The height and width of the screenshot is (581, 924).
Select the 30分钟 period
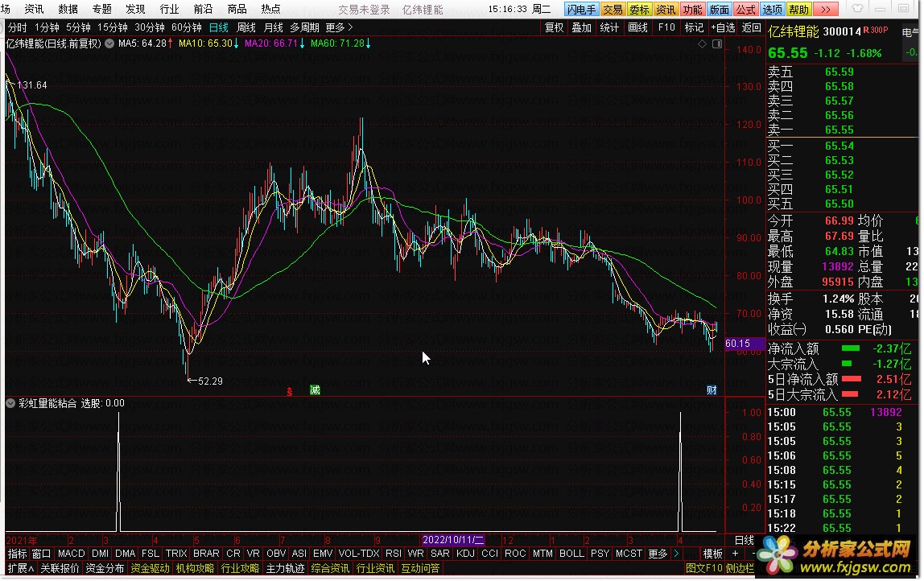coord(149,27)
